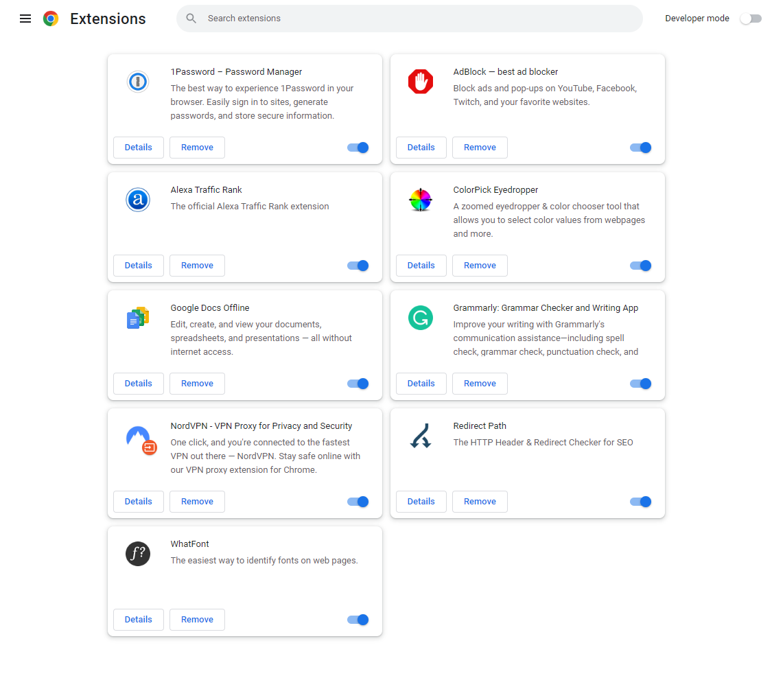Open the hamburger main menu

pos(25,19)
